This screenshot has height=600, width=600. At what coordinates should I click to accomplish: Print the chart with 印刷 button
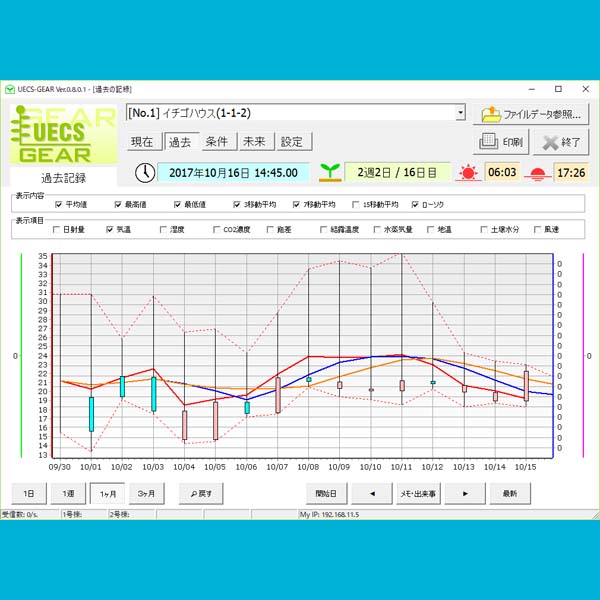pos(502,142)
